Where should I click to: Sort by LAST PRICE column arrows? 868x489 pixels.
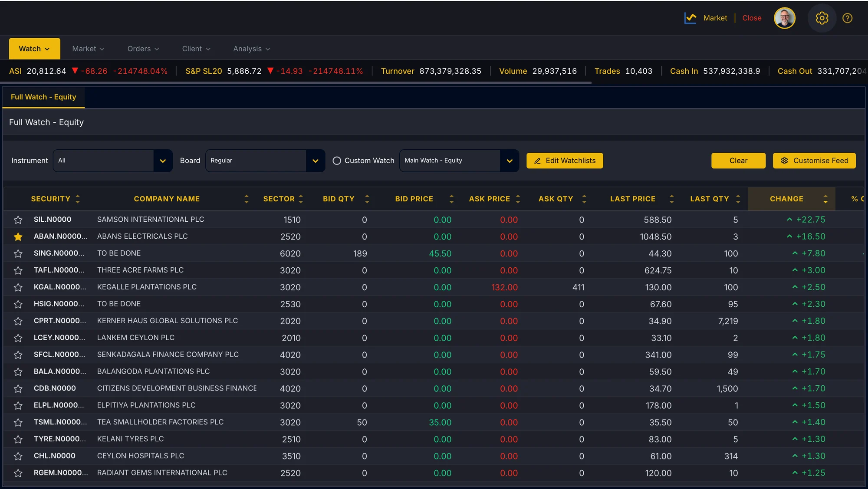672,199
